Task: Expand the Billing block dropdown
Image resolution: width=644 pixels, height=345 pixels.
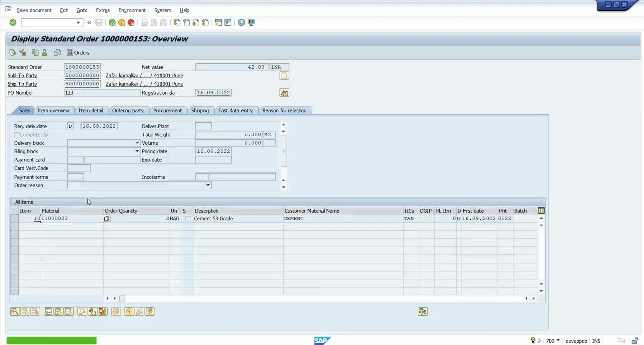Action: tap(137, 151)
